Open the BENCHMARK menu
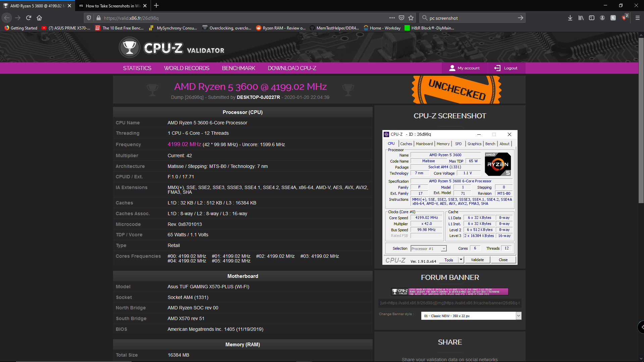The width and height of the screenshot is (644, 362). click(238, 68)
